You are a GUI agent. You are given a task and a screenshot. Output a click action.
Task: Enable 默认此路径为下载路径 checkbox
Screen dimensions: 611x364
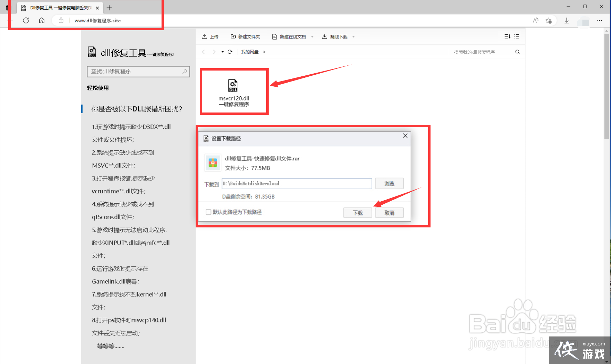(208, 212)
